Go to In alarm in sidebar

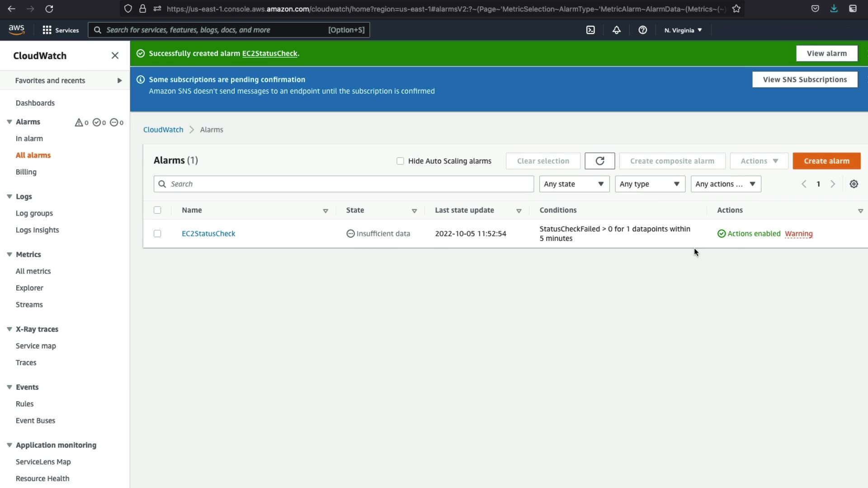[29, 138]
